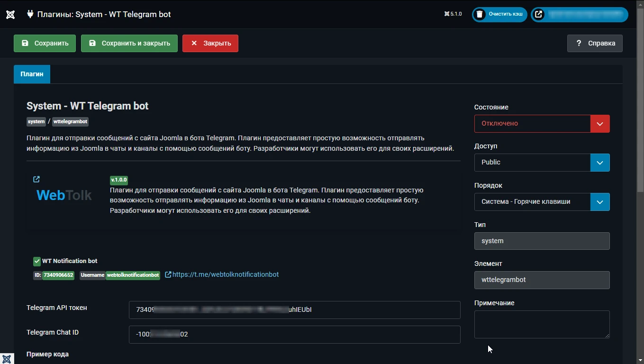644x364 pixels.
Task: Click the external link icon above the WebTolk logo
Action: point(36,179)
